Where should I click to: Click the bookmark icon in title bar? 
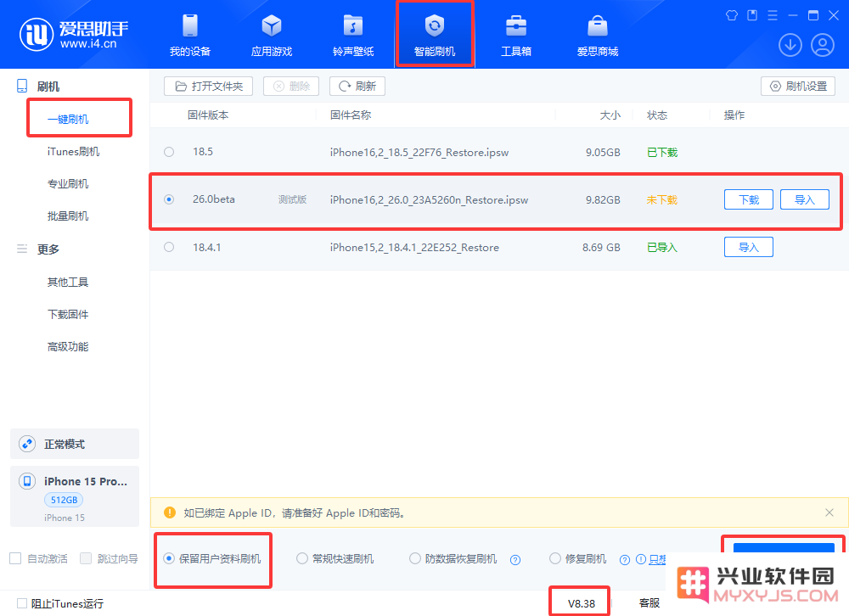pyautogui.click(x=752, y=15)
